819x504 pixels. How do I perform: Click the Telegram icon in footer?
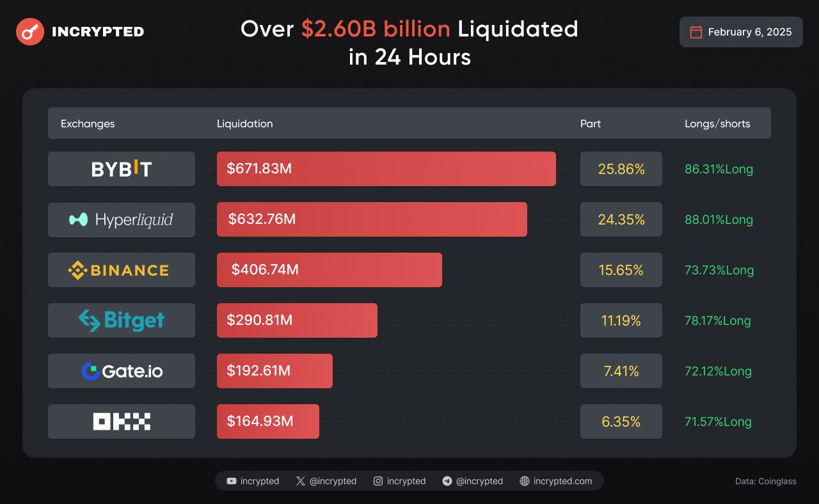447,481
